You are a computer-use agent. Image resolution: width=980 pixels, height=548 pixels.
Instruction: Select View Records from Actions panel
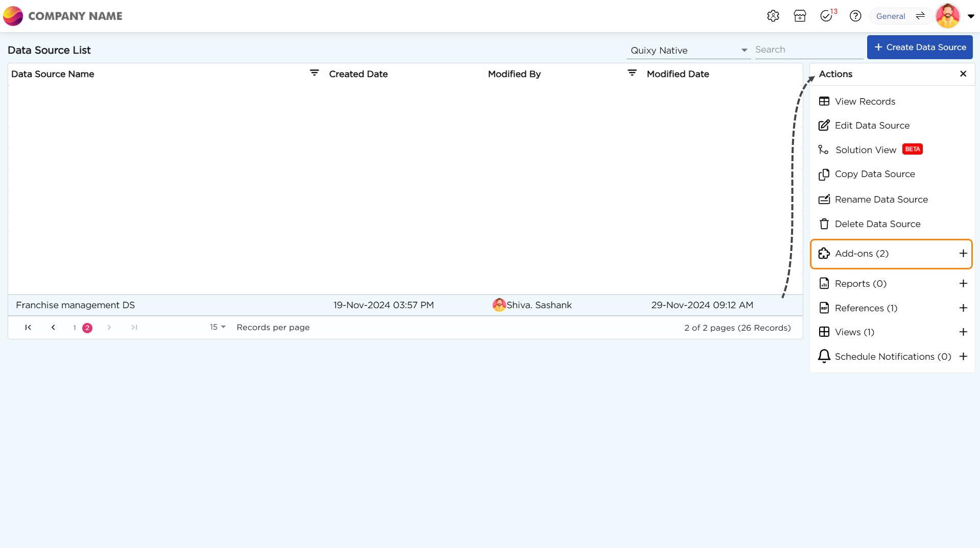pos(865,102)
